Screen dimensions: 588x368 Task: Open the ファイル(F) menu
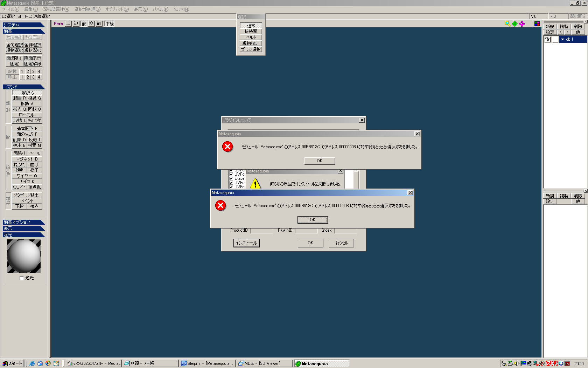pos(10,9)
